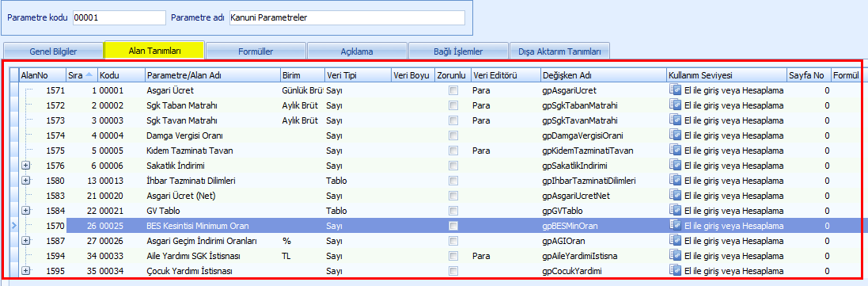Click usage level icon in Sakatlık İndirimi row
The height and width of the screenshot is (286, 868).
675,165
